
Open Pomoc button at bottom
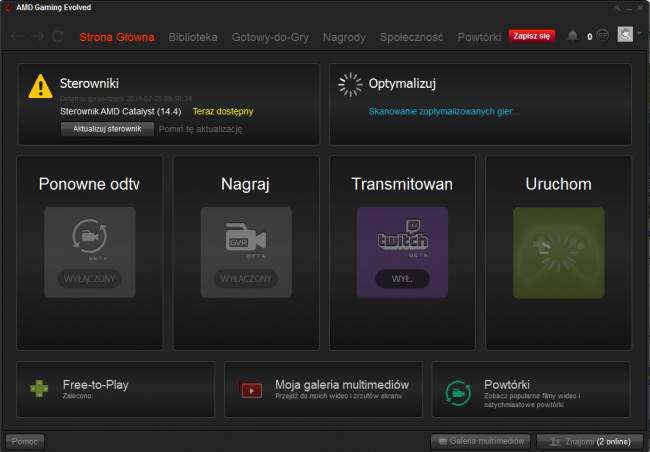tap(25, 442)
